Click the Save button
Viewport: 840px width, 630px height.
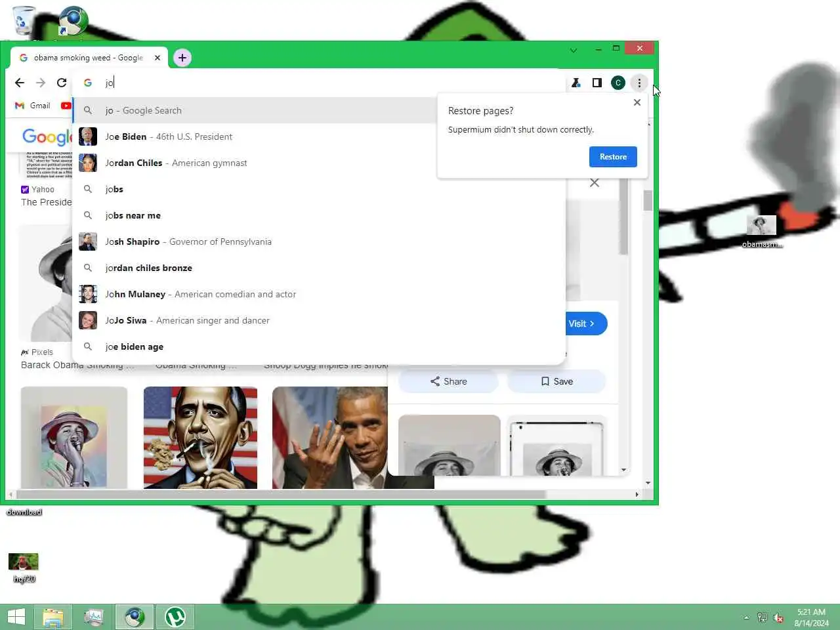point(556,381)
